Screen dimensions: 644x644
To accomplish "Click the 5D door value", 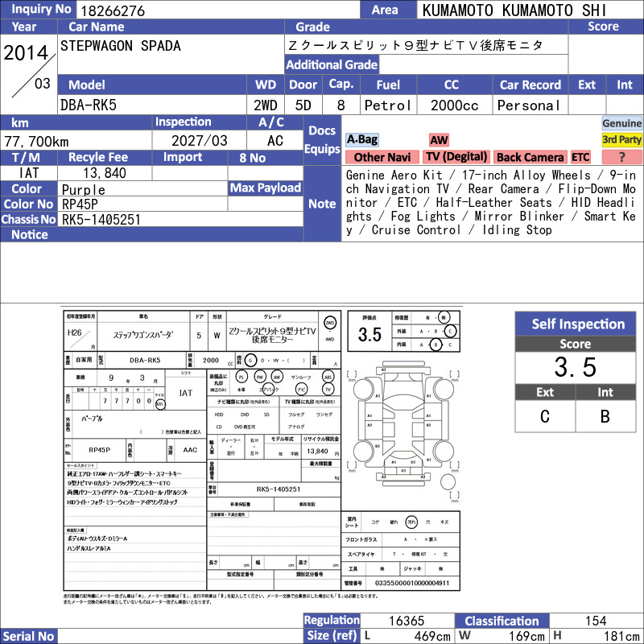I will [x=303, y=105].
